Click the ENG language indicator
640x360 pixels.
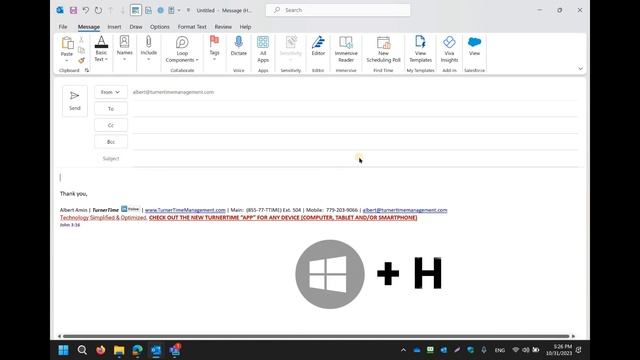point(500,350)
